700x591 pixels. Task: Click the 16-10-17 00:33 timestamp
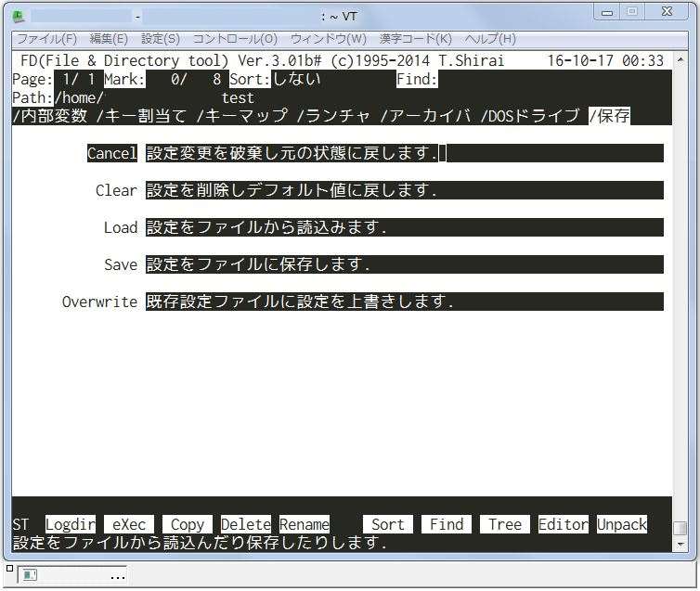[605, 60]
